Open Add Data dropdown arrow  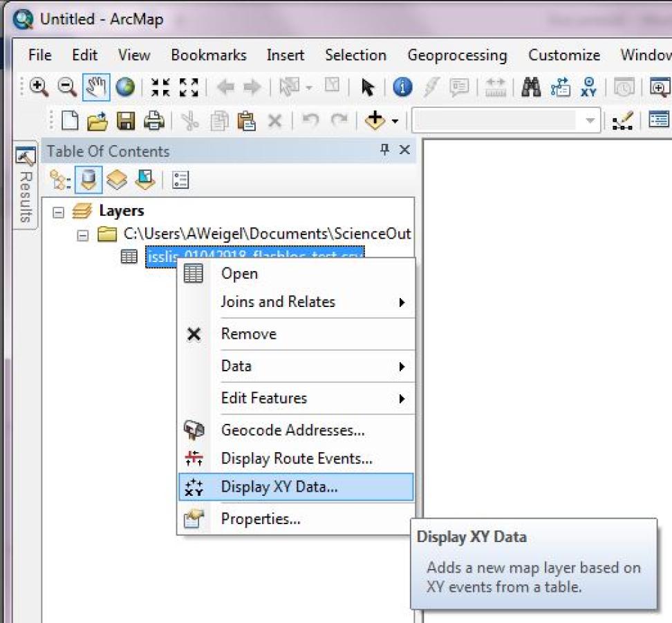click(395, 121)
